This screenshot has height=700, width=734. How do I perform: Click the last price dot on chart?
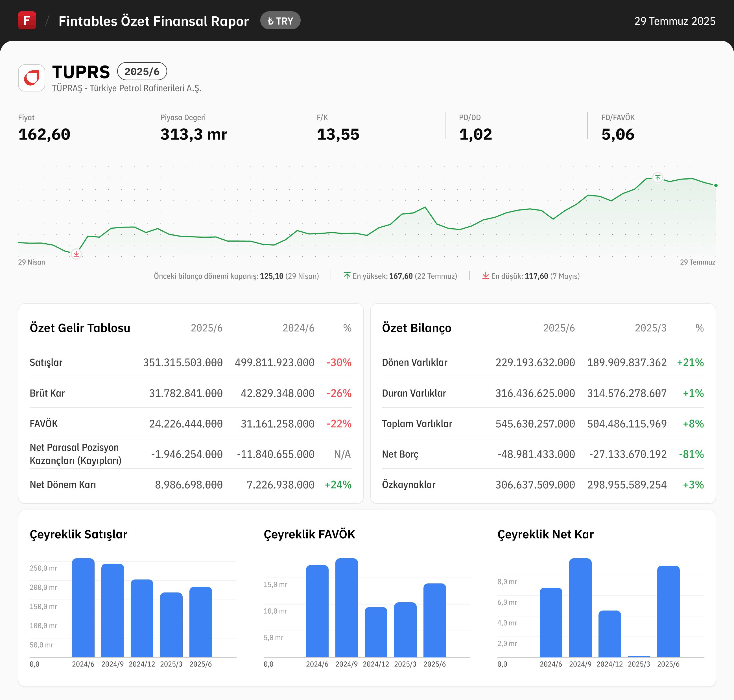pyautogui.click(x=716, y=185)
